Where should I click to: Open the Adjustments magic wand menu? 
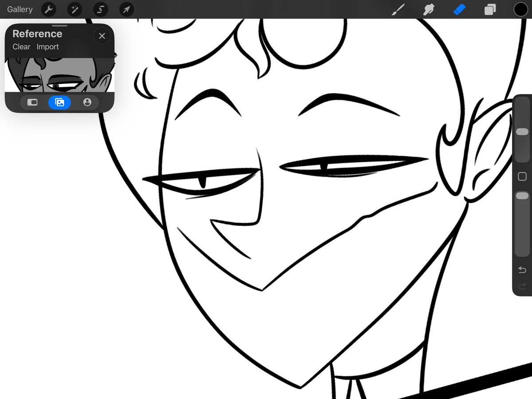coord(75,9)
